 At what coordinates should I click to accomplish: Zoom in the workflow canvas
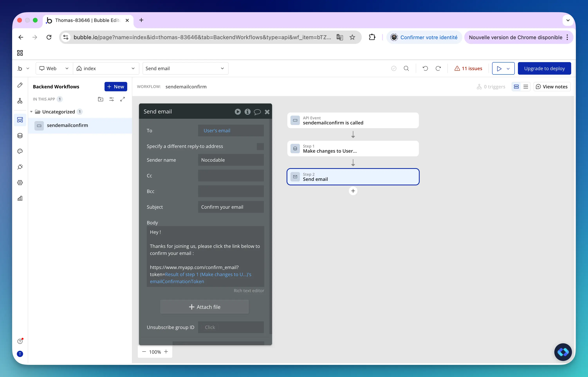(166, 352)
